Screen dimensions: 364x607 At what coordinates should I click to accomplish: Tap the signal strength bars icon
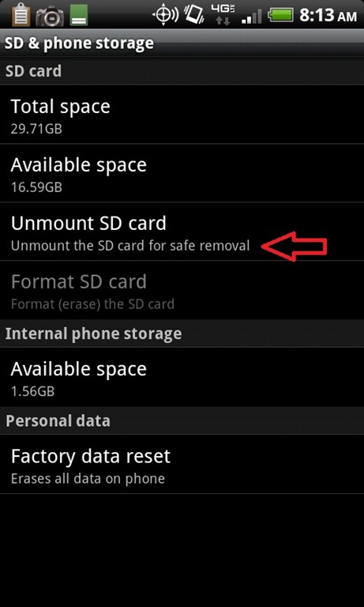251,17
